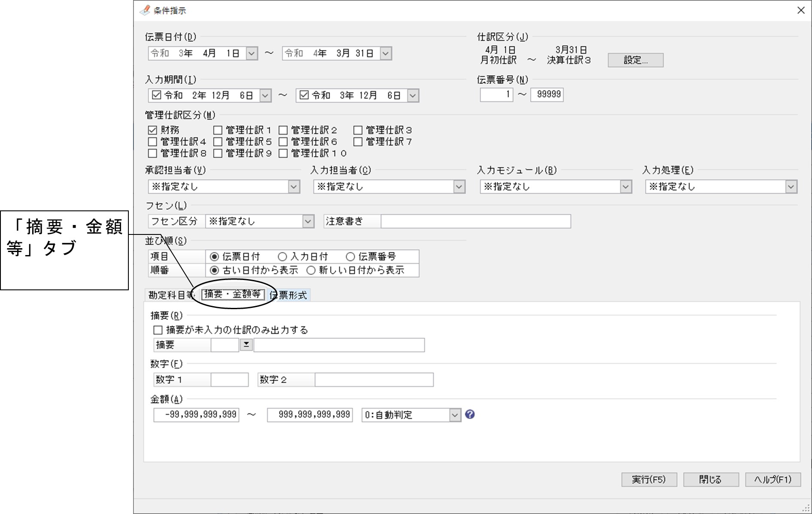Open the 伝票日付 start date picker arrow
Image resolution: width=812 pixels, height=514 pixels.
tap(252, 54)
